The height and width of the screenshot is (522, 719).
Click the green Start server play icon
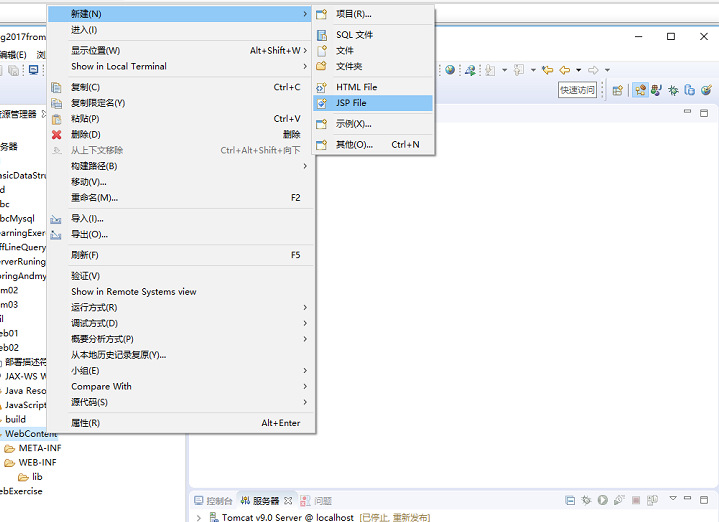[603, 500]
